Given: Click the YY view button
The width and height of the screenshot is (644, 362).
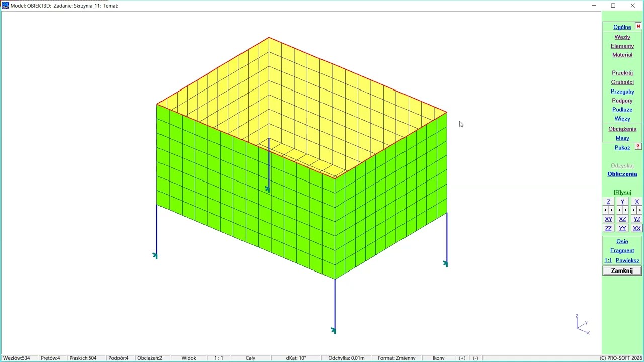Looking at the screenshot, I should click(x=622, y=228).
